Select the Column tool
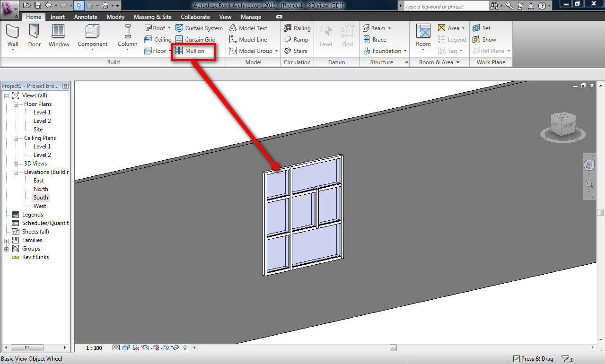605x364 pixels. click(128, 37)
